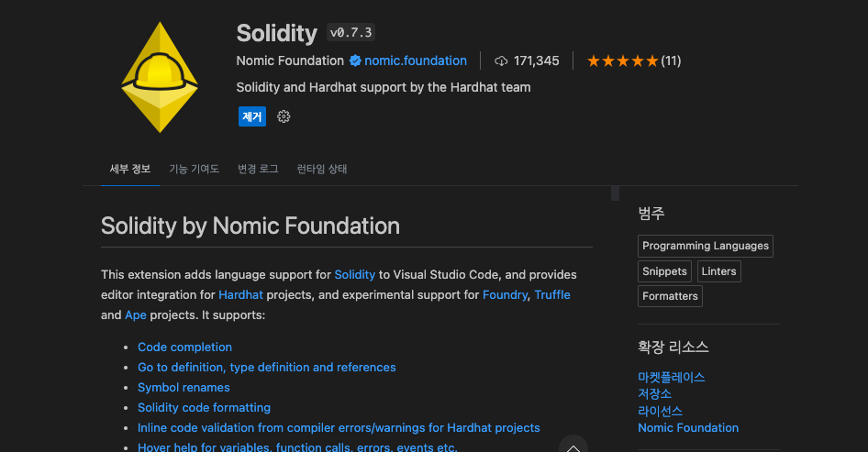868x452 pixels.
Task: Click the five-star rating display
Action: (623, 61)
